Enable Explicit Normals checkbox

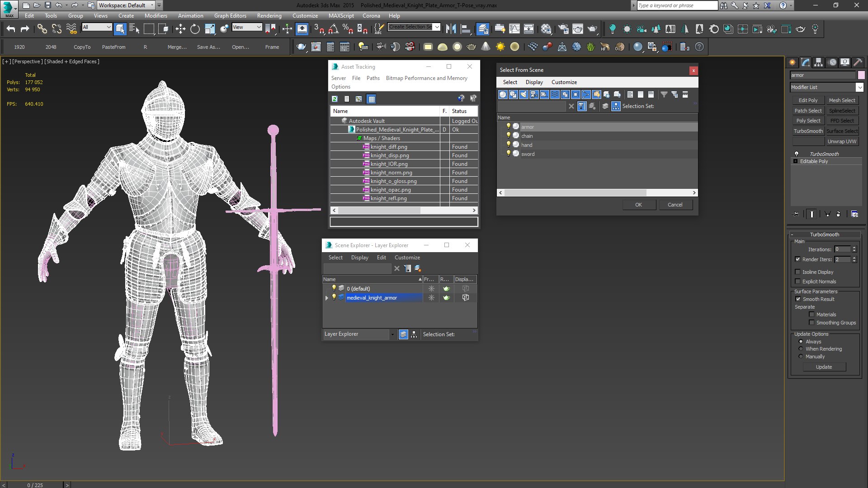797,282
